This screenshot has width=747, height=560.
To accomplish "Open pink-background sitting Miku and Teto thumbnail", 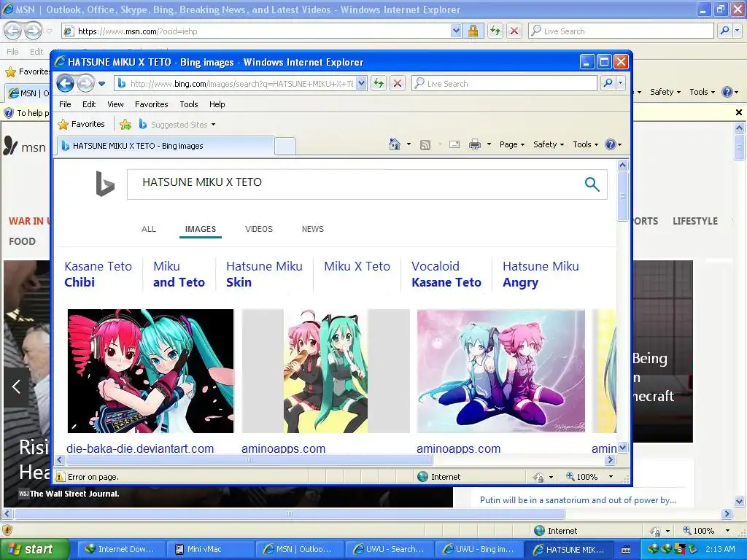I will click(x=500, y=371).
